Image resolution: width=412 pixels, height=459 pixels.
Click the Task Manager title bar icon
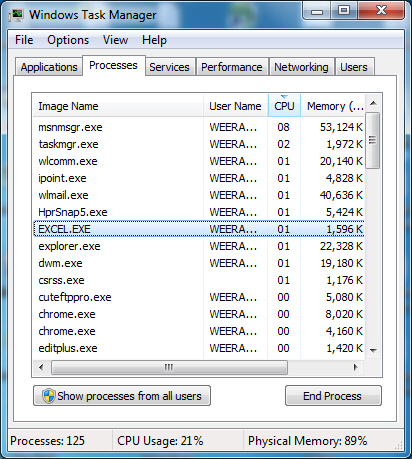tap(16, 15)
